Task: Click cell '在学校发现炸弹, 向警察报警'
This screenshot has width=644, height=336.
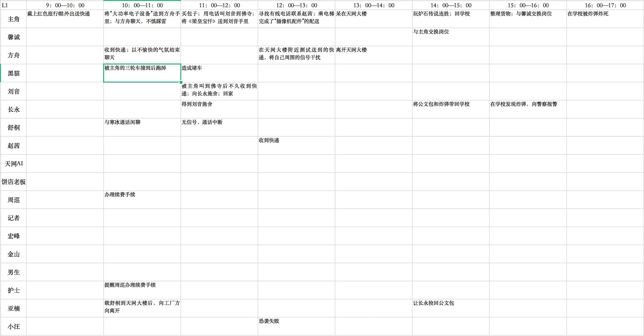Action: point(528,109)
